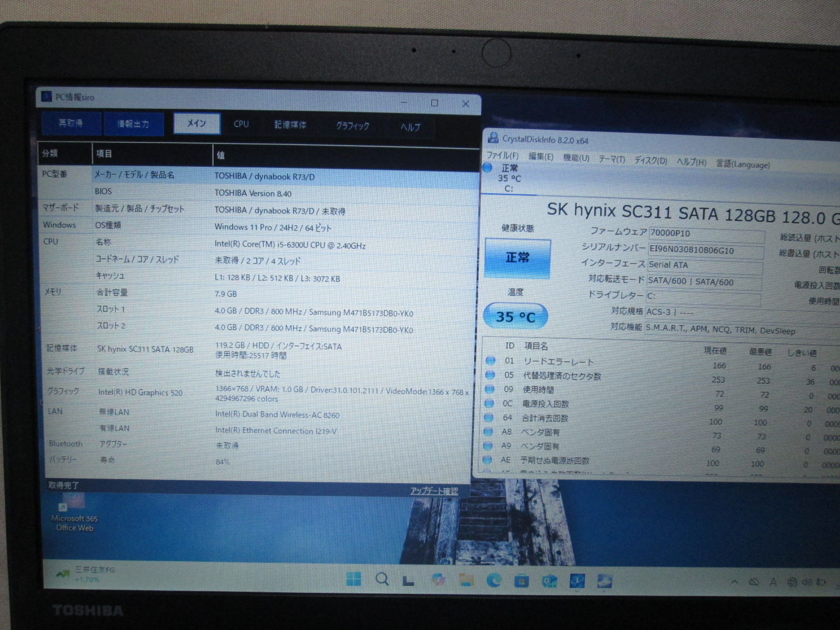The image size is (840, 630).
Task: Click the ドライブレター field
Action: click(x=703, y=297)
